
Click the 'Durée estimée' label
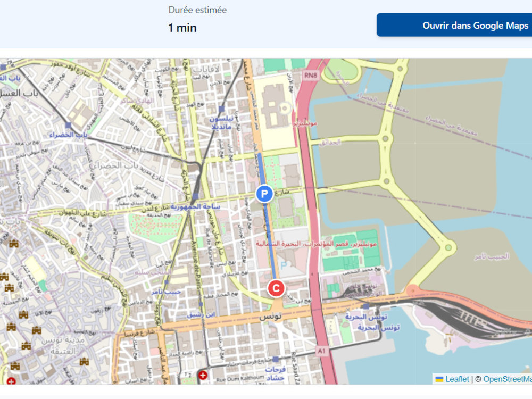[x=197, y=10]
